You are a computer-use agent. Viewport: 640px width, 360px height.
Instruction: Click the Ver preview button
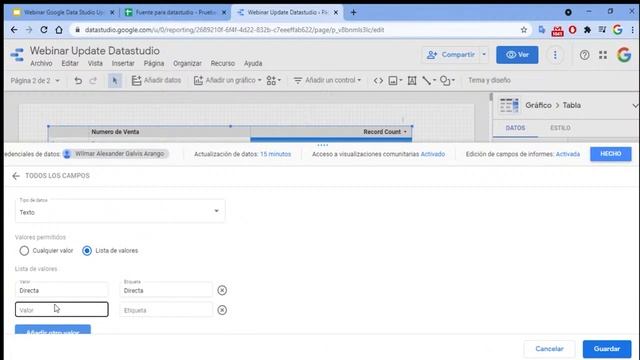[517, 55]
